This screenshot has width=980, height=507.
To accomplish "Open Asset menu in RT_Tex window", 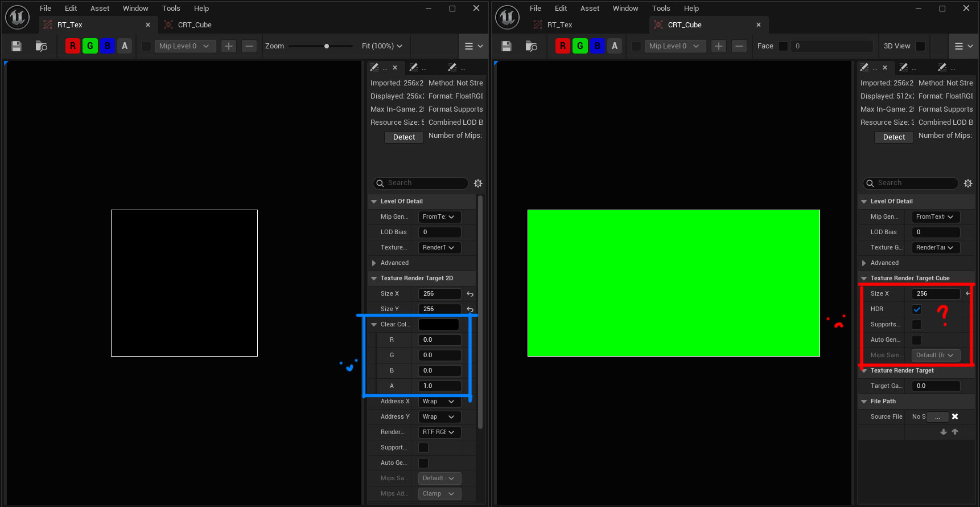I will [100, 9].
